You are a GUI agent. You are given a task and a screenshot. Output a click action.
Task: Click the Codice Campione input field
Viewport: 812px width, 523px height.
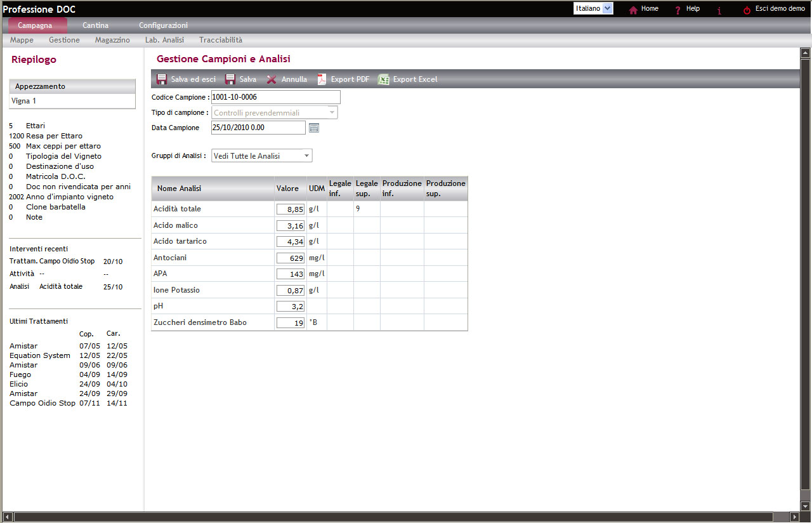[275, 97]
